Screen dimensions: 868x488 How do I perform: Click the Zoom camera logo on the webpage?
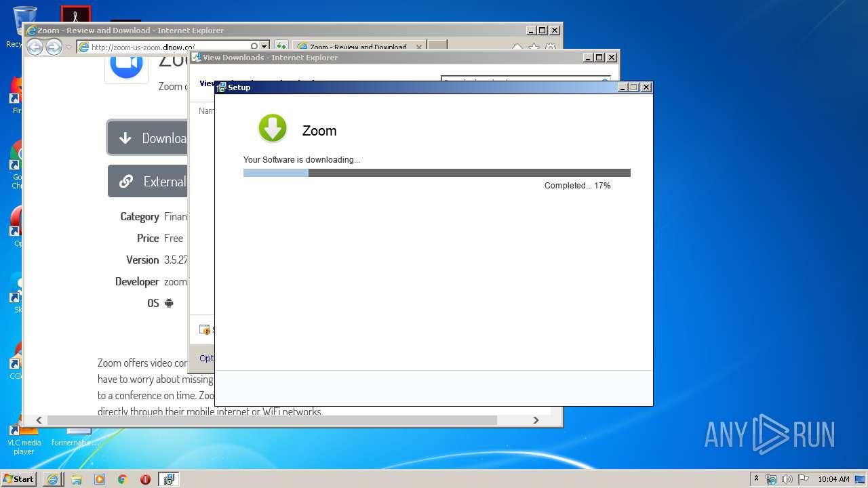[126, 64]
